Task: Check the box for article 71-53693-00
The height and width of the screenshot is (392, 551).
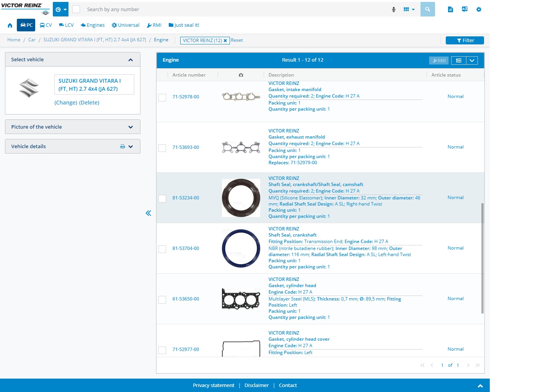Action: coord(162,148)
